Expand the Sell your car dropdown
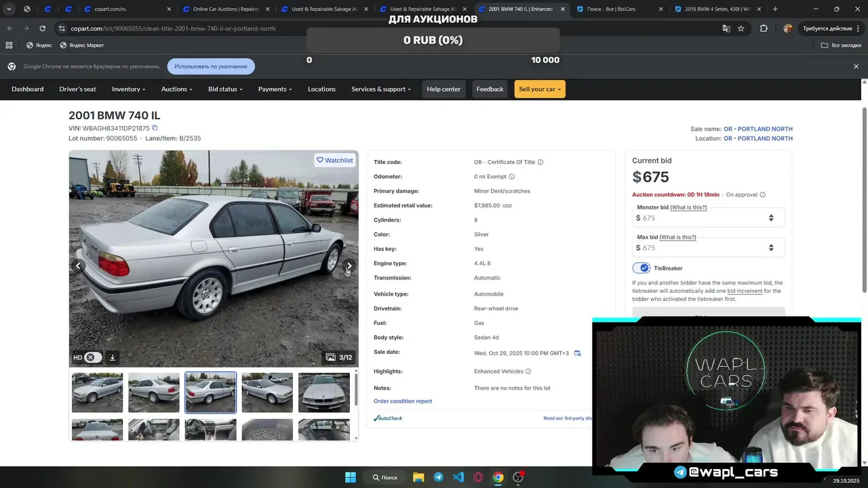The height and width of the screenshot is (488, 868). (540, 89)
